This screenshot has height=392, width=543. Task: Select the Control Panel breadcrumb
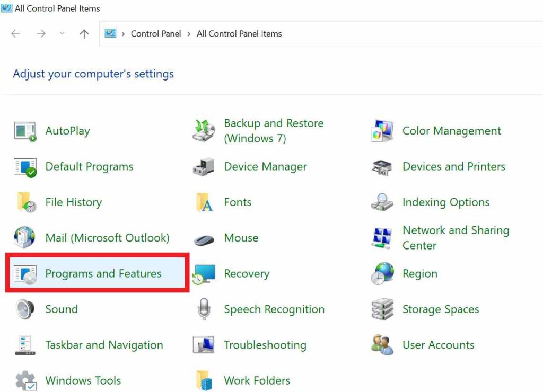pos(156,33)
